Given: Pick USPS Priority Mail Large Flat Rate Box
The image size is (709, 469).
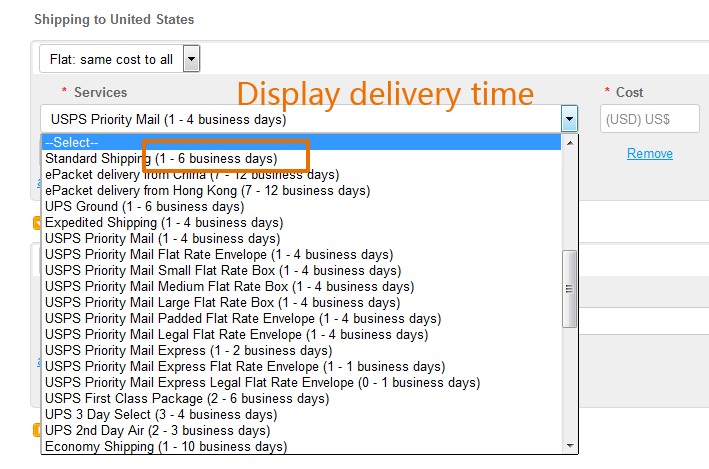Looking at the screenshot, I should tap(302, 303).
